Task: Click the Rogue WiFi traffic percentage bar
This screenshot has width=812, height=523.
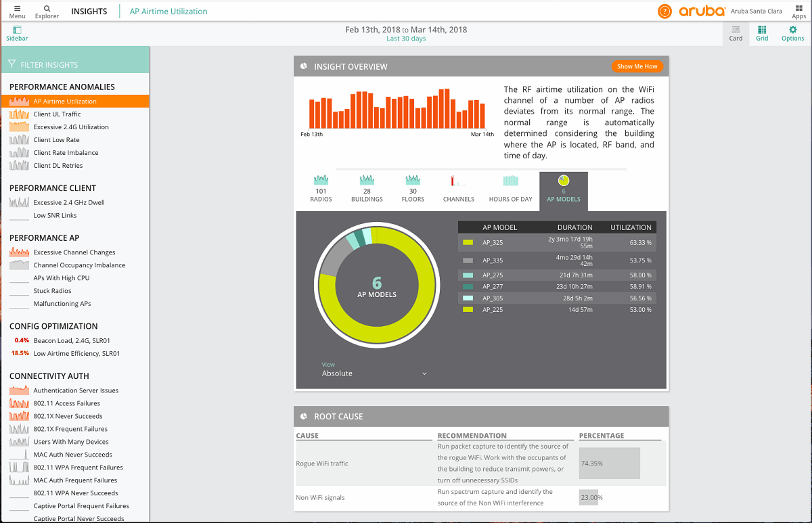Action: 609,463
